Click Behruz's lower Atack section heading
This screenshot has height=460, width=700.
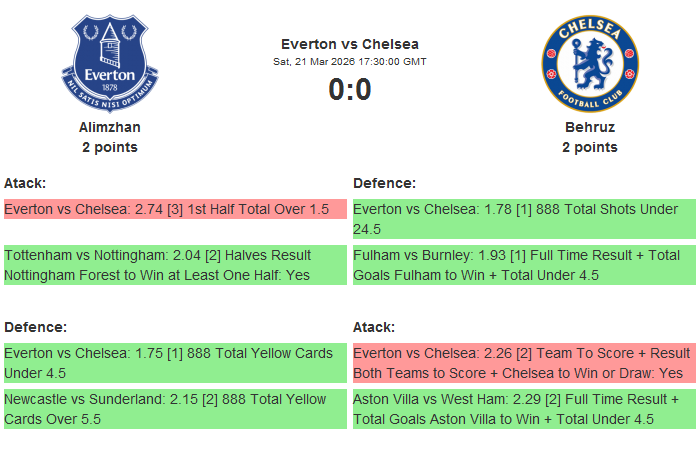[374, 327]
